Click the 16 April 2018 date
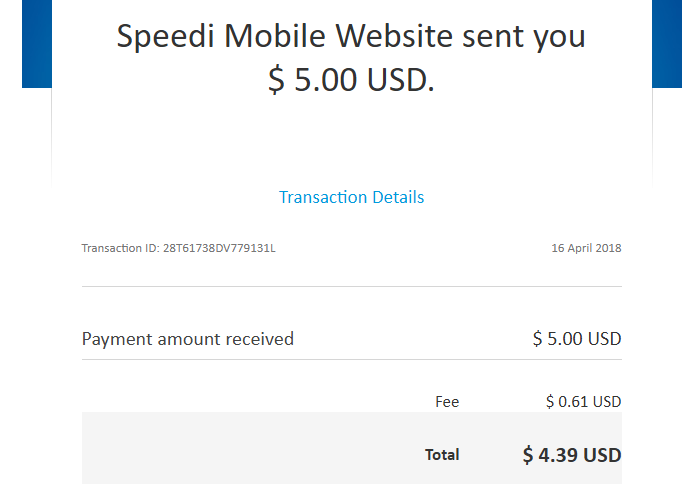Screen dimensions: 690x484 (586, 248)
